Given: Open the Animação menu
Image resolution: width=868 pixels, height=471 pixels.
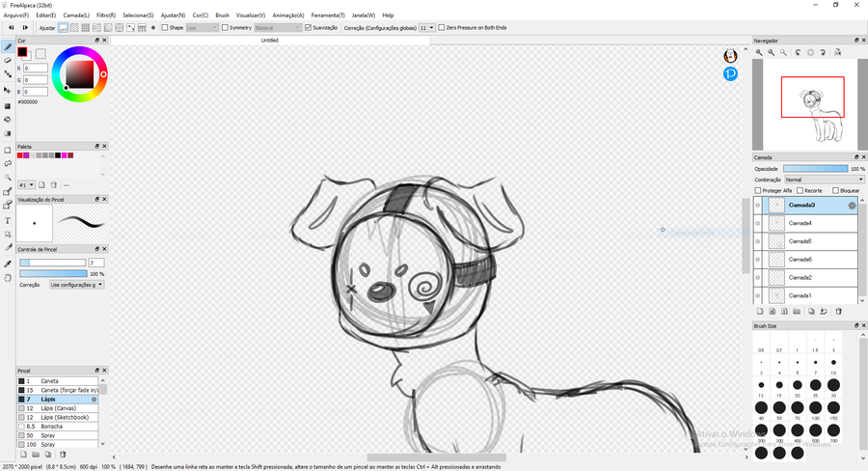Looking at the screenshot, I should pos(287,15).
